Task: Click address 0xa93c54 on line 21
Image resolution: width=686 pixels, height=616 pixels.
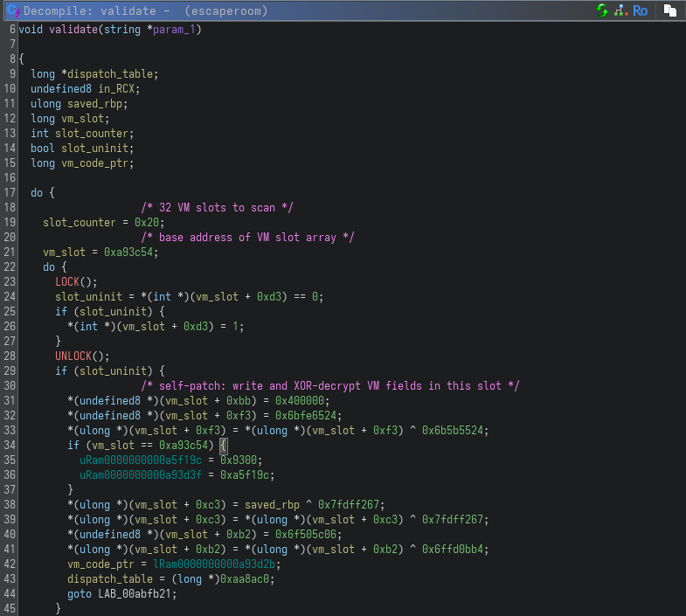Action: point(128,252)
